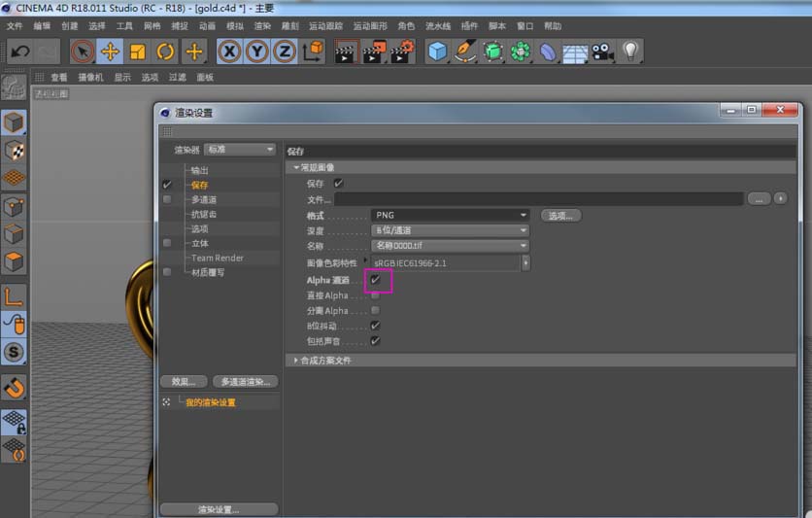The width and height of the screenshot is (812, 518).
Task: Select the Rotate tool
Action: (166, 52)
